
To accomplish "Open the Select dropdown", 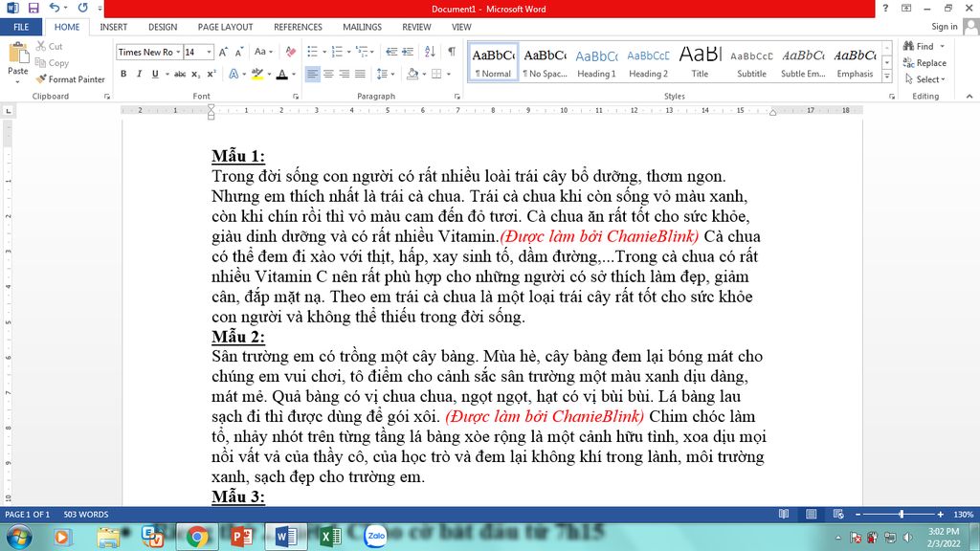I will pos(925,79).
